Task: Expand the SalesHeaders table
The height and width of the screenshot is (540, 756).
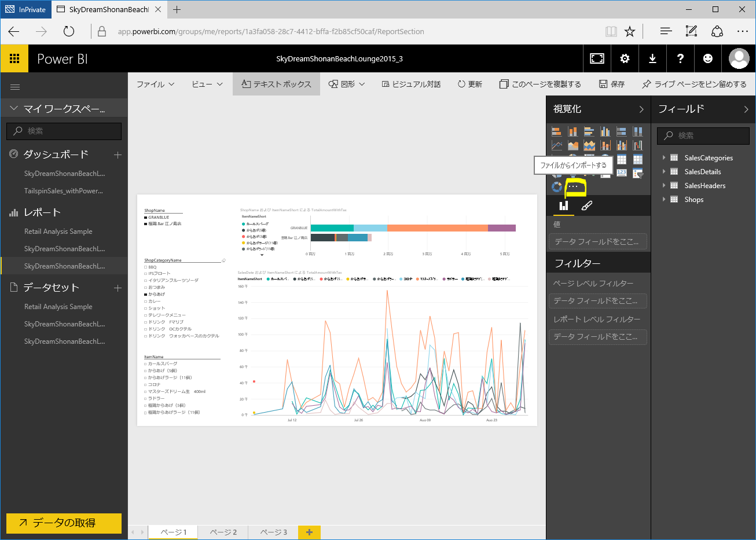Action: [664, 185]
